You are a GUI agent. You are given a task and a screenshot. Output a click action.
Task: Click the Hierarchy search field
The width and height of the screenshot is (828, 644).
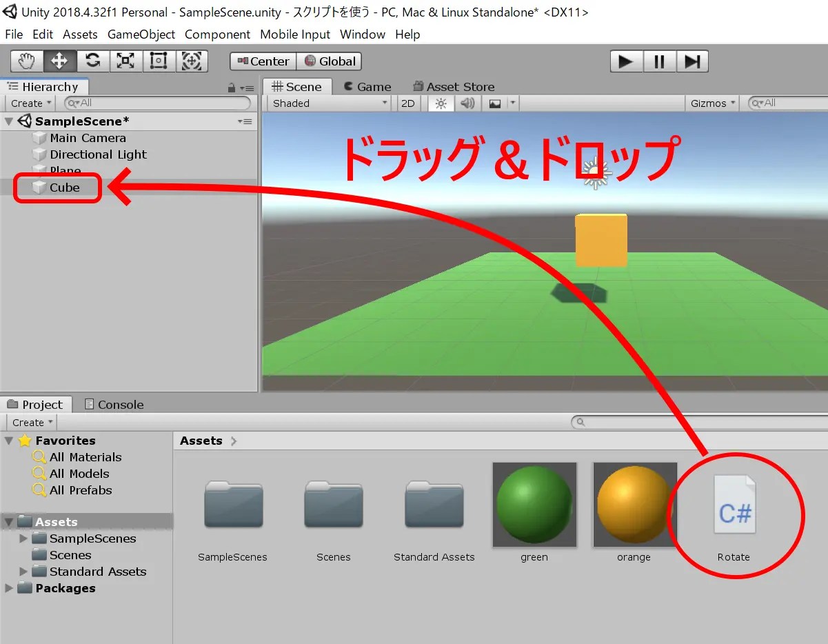(x=157, y=103)
